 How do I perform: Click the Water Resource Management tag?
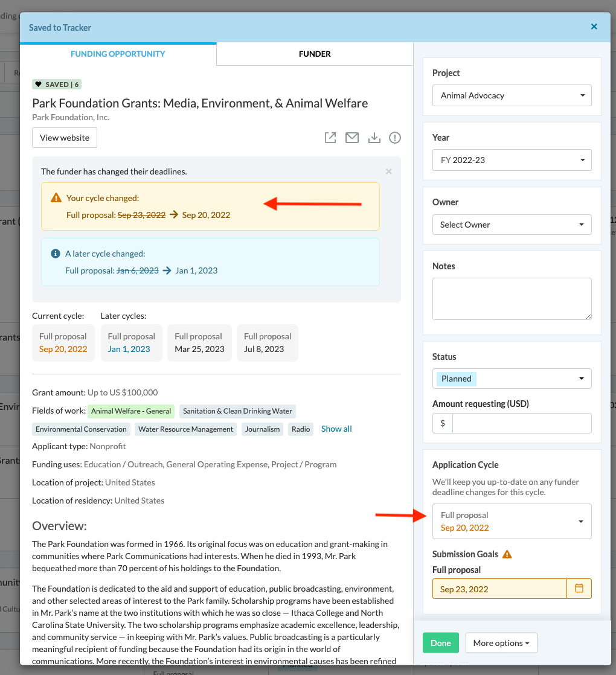(x=185, y=429)
